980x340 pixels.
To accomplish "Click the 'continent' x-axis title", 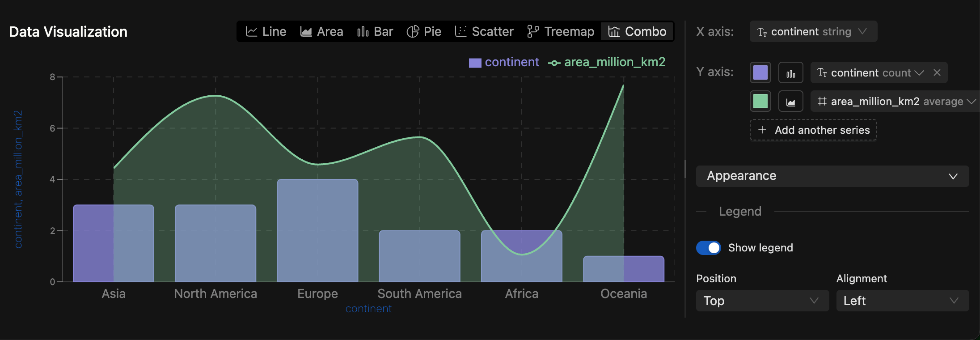I will click(x=368, y=309).
